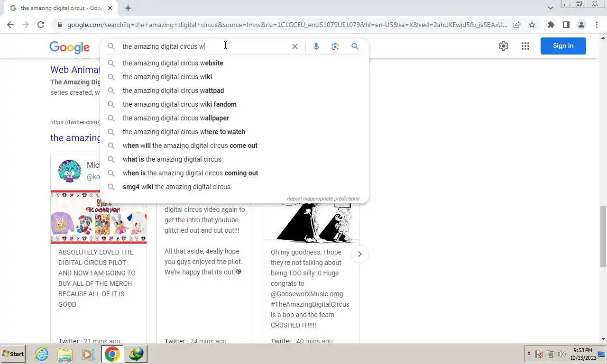Search by image with Lens icon
Viewport: 607px width, 364px height.
coord(335,46)
